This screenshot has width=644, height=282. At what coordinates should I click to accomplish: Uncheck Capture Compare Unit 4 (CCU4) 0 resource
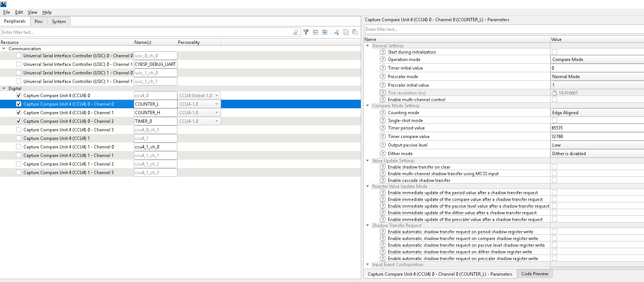click(x=19, y=95)
